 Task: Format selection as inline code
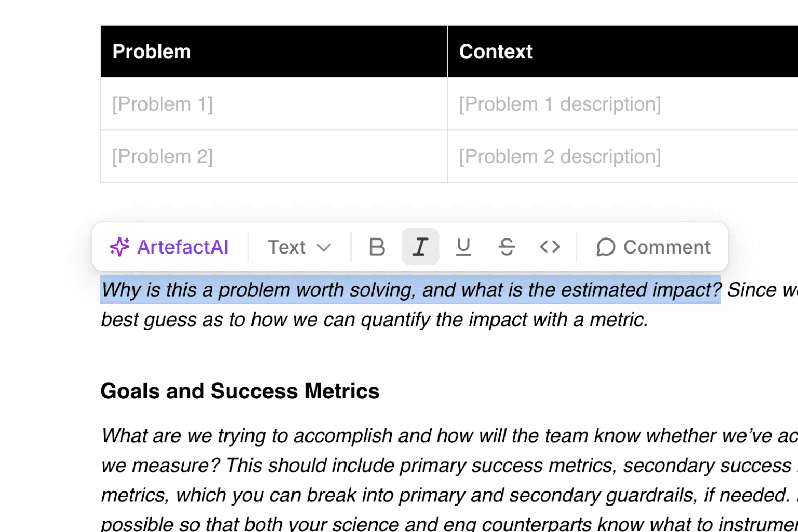pos(550,247)
